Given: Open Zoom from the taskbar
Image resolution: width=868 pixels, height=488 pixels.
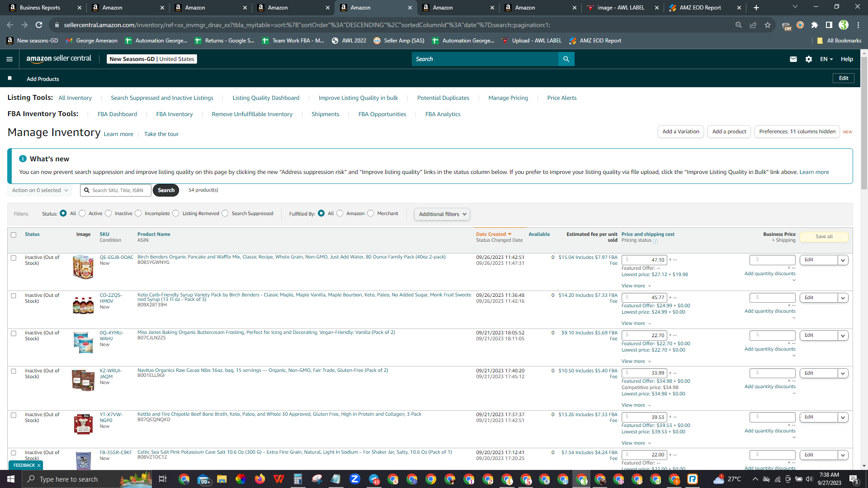Looking at the screenshot, I should [x=355, y=479].
